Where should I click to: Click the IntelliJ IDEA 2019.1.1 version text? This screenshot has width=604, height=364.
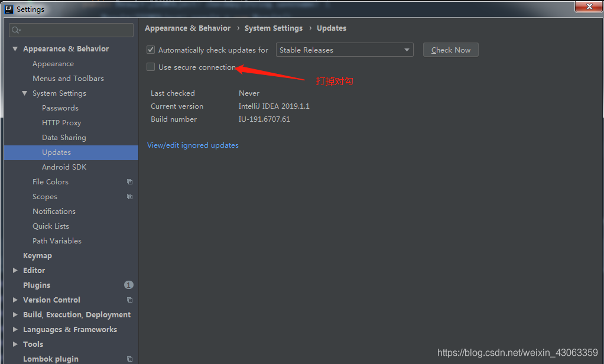point(274,106)
